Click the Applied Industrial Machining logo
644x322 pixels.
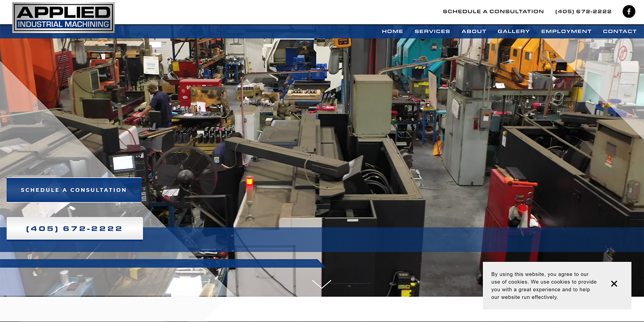click(64, 18)
